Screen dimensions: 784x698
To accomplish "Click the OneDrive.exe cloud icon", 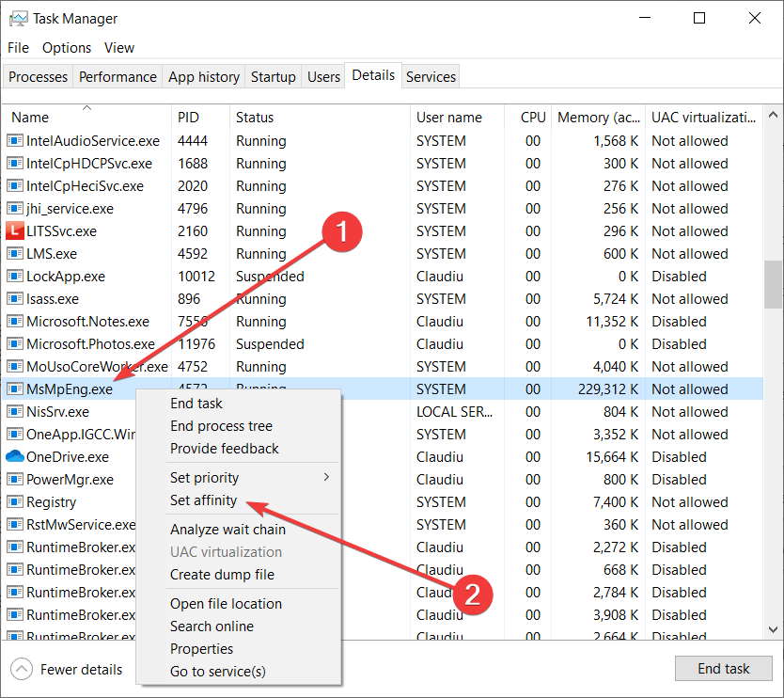I will (14, 457).
